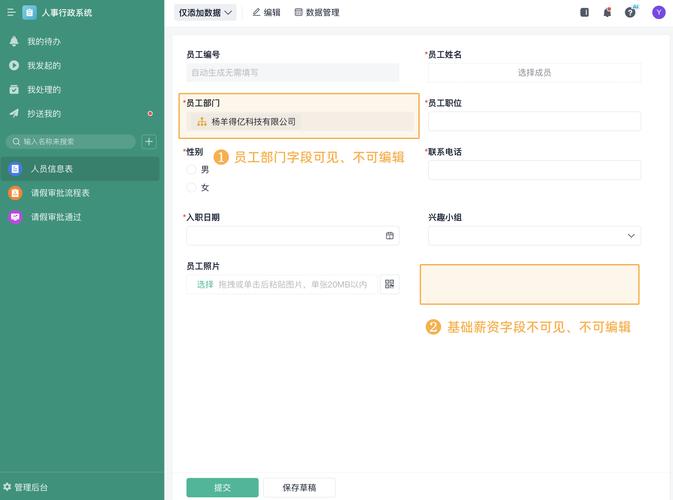
Task: Expand 兴趣小组 dropdown arrow
Action: pyautogui.click(x=631, y=236)
